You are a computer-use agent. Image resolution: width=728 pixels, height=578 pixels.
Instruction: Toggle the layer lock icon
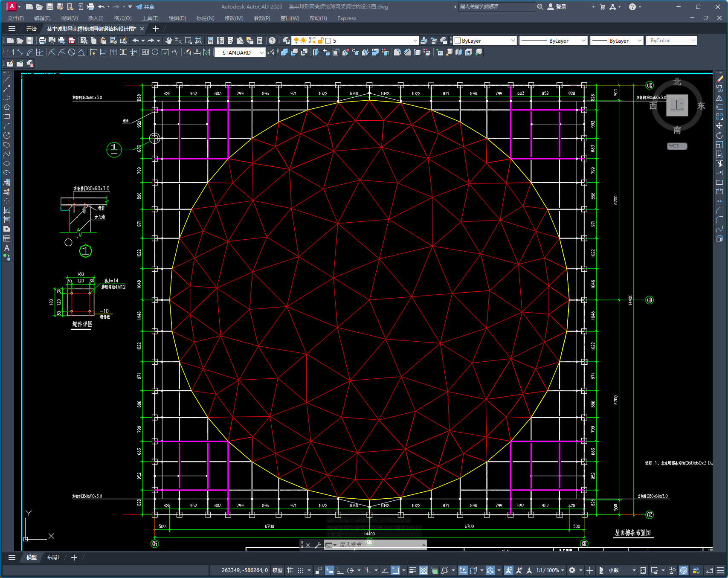click(321, 41)
